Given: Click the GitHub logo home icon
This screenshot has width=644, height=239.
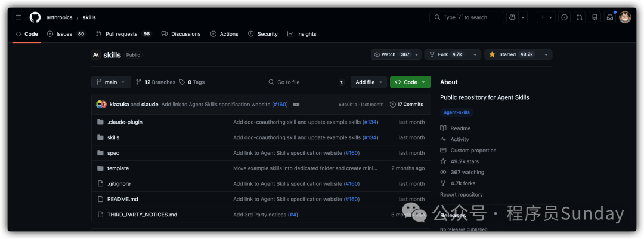Looking at the screenshot, I should [35, 17].
